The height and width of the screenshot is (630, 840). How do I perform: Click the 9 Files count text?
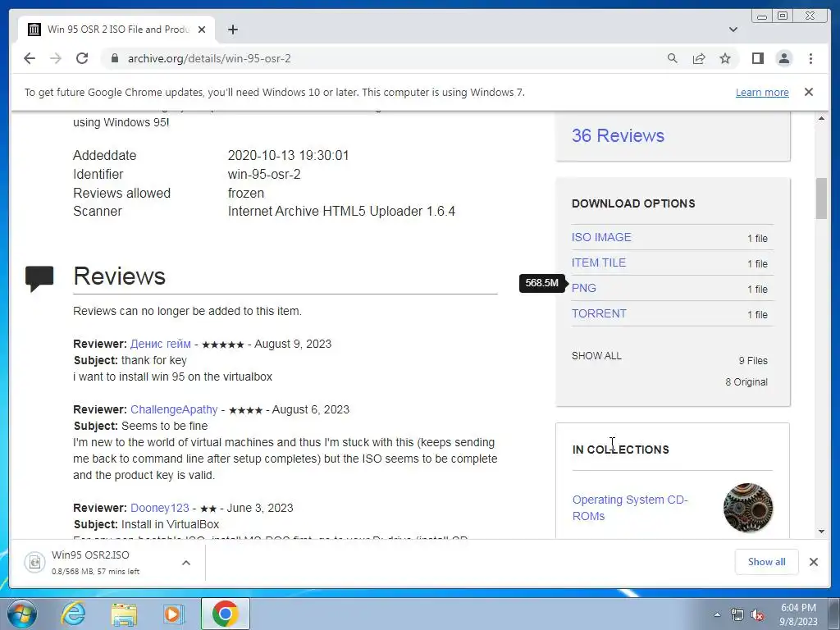point(753,361)
